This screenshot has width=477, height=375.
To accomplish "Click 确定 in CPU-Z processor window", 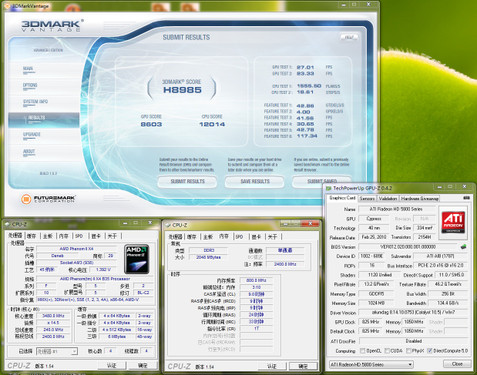I will (x=143, y=366).
